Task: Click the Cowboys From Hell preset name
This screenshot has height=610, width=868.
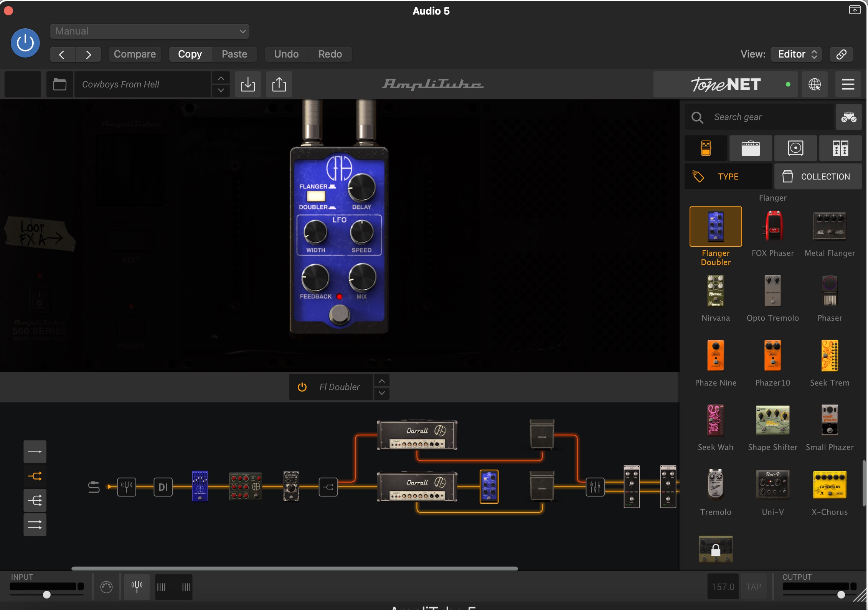Action: [x=143, y=84]
